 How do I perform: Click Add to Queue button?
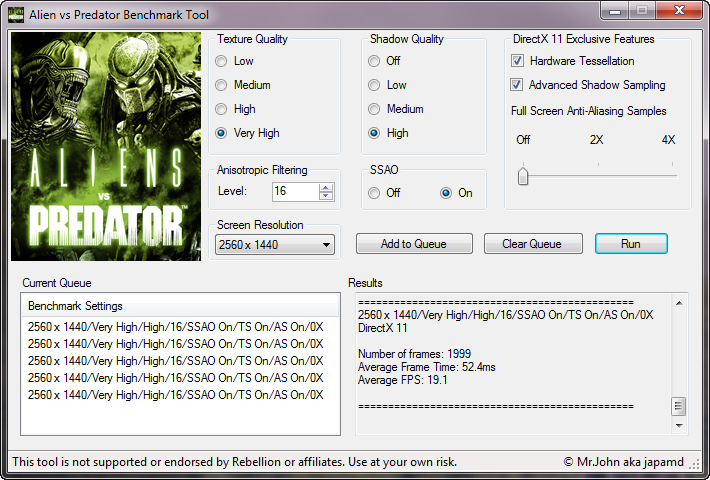coord(414,244)
